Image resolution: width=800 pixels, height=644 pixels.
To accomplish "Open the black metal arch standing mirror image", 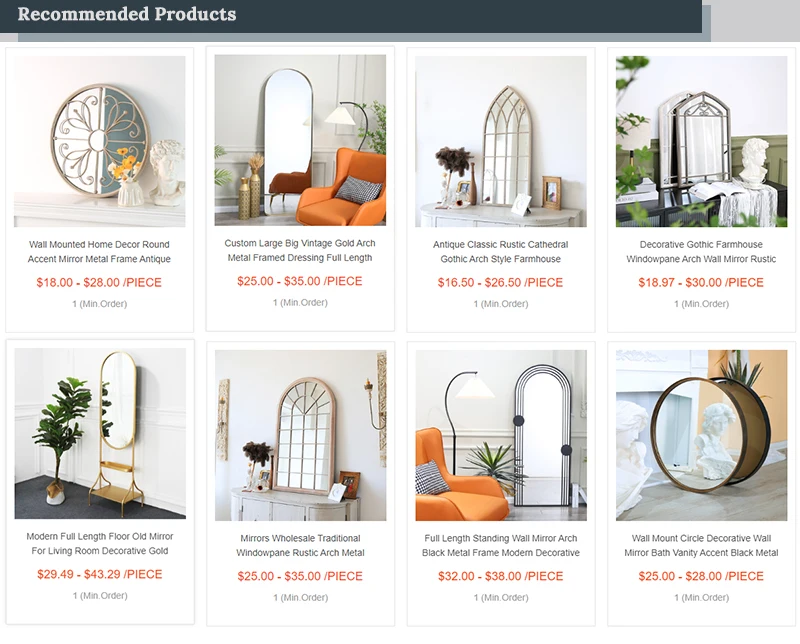I will click(x=501, y=435).
